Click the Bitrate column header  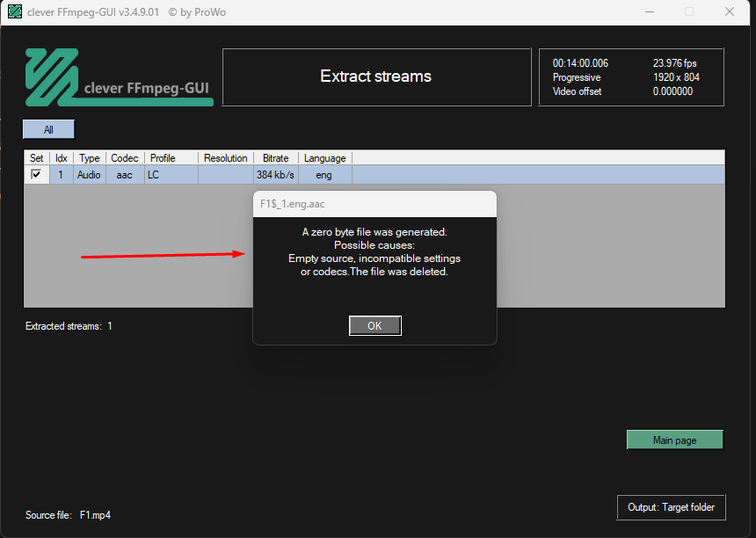[x=276, y=158]
